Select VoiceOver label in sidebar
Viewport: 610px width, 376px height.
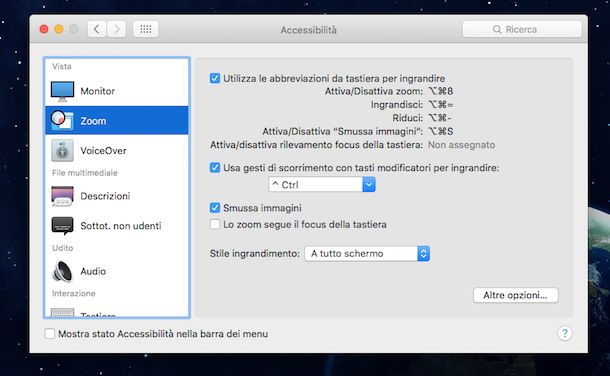[103, 150]
